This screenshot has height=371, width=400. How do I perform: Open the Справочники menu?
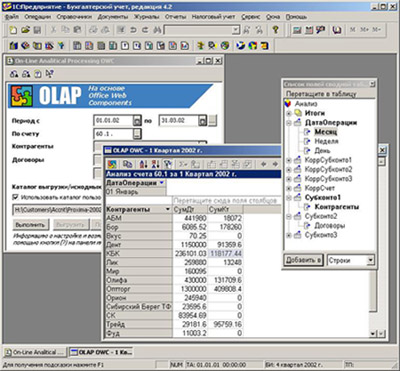(74, 17)
